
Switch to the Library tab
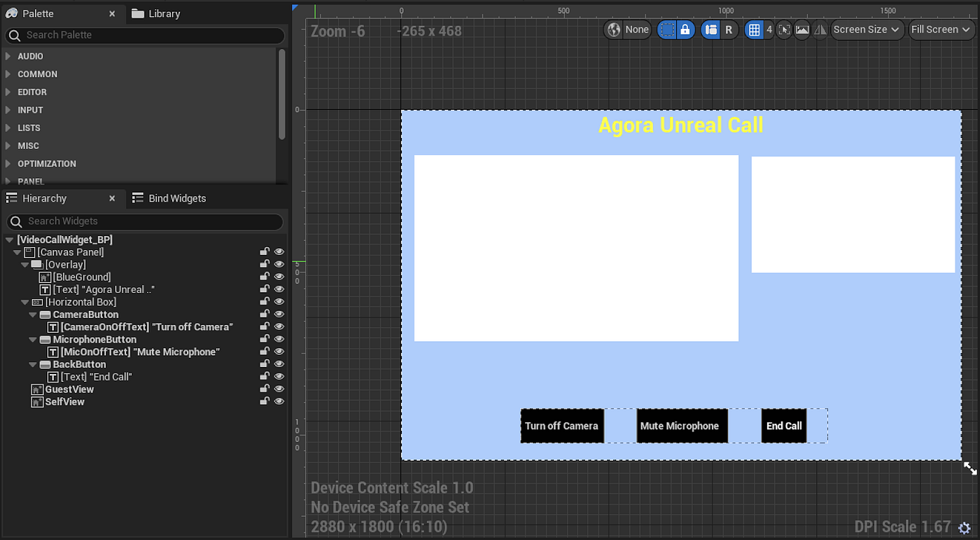click(x=155, y=13)
